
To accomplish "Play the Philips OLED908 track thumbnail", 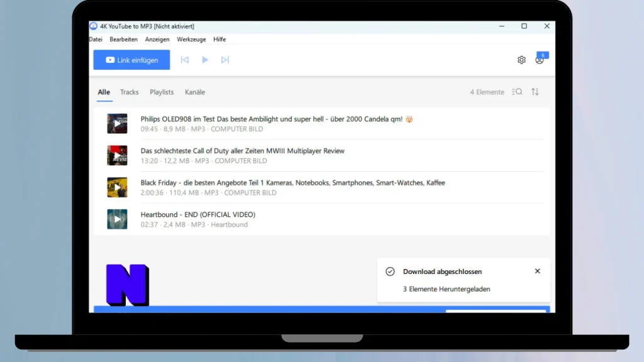I will [x=118, y=124].
